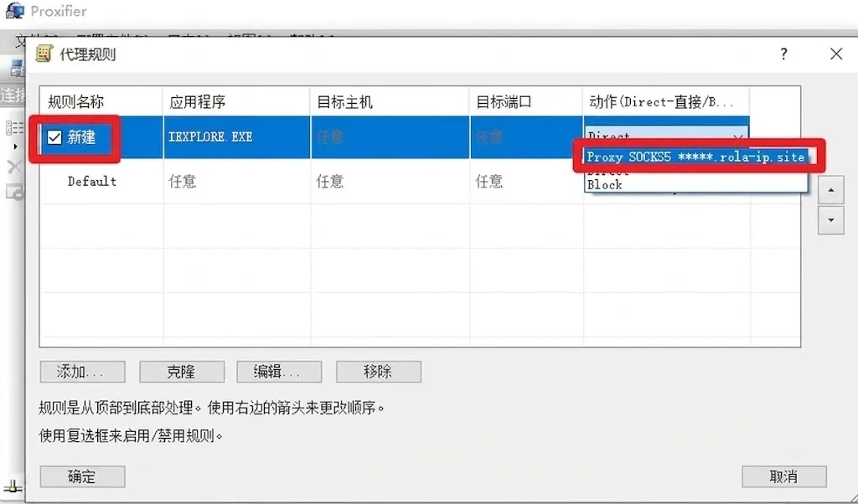Click the 移除 button
The width and height of the screenshot is (858, 504).
click(379, 372)
